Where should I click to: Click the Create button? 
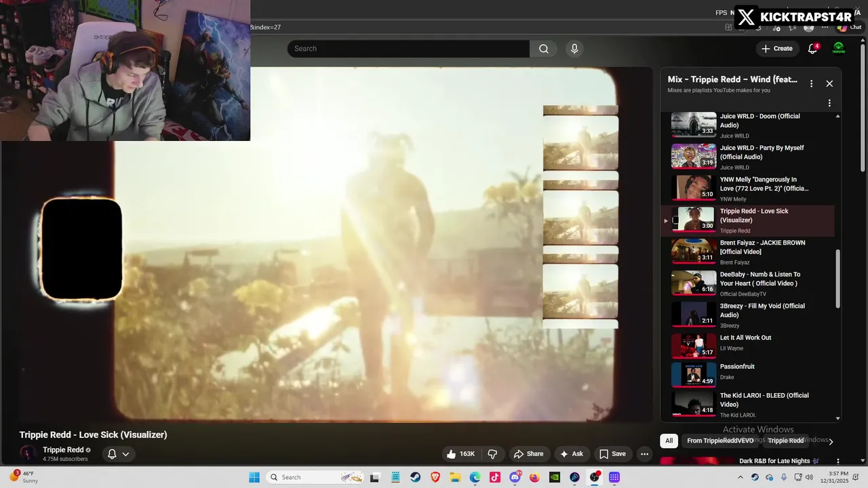click(776, 48)
